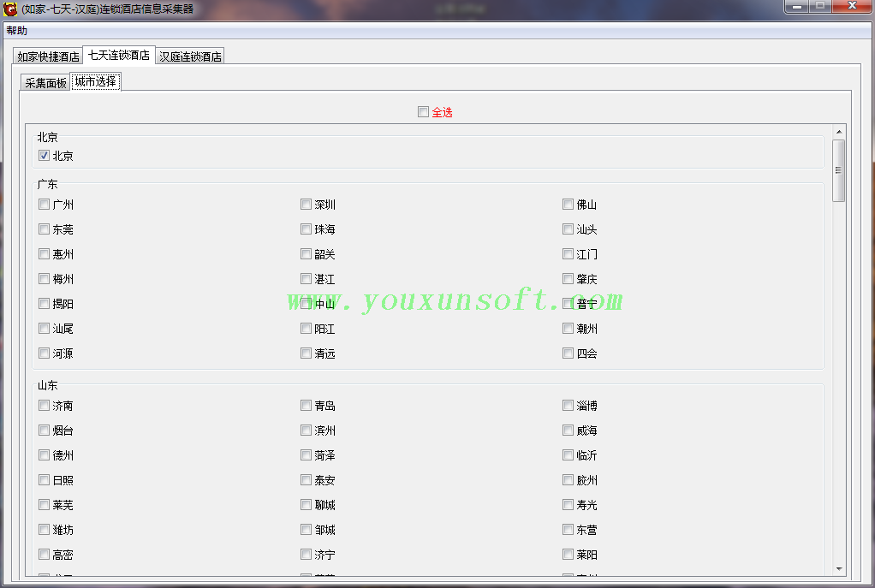Check the 广州 checkbox

pyautogui.click(x=44, y=205)
